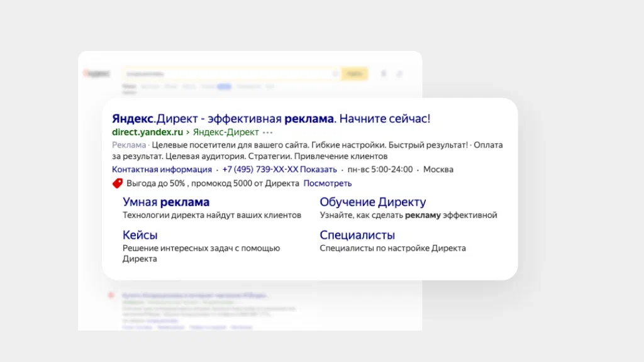Open the Специалисты sitelink
Image resolution: width=644 pixels, height=362 pixels.
tap(357, 235)
